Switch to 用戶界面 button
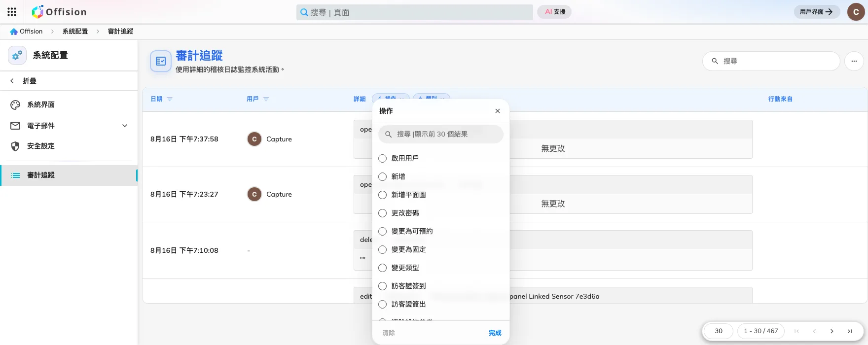The height and width of the screenshot is (345, 868). click(817, 12)
